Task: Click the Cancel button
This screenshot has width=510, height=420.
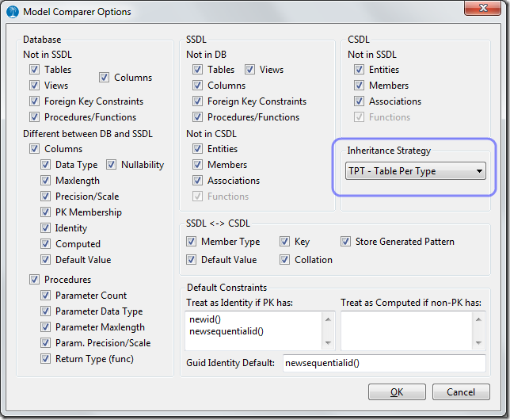Action: (461, 392)
